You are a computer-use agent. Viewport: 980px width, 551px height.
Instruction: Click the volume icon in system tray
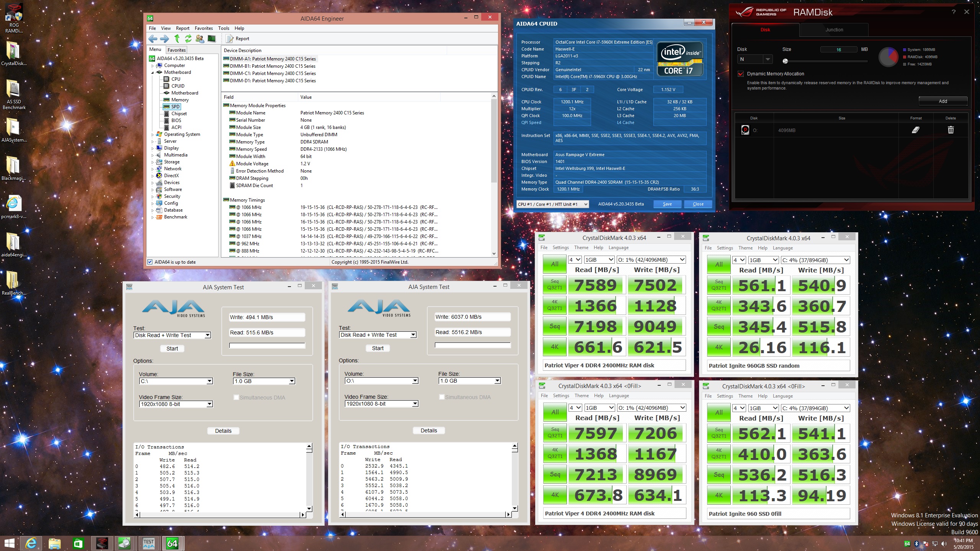pos(944,544)
